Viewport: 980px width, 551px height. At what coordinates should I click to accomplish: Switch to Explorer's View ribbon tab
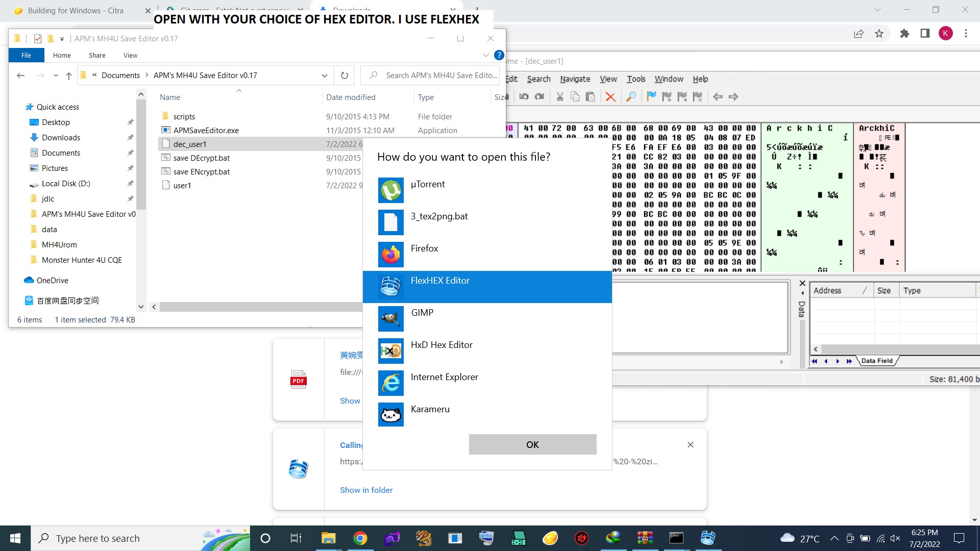130,55
